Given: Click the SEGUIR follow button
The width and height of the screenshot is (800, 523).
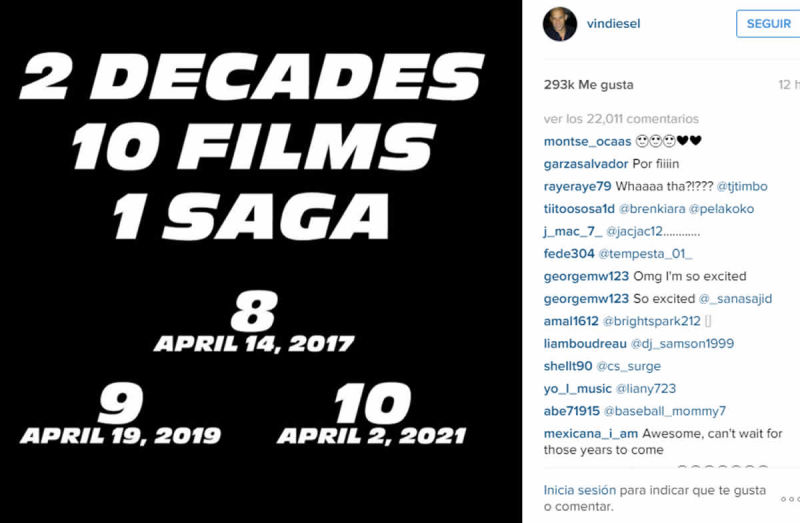Looking at the screenshot, I should coord(768,23).
